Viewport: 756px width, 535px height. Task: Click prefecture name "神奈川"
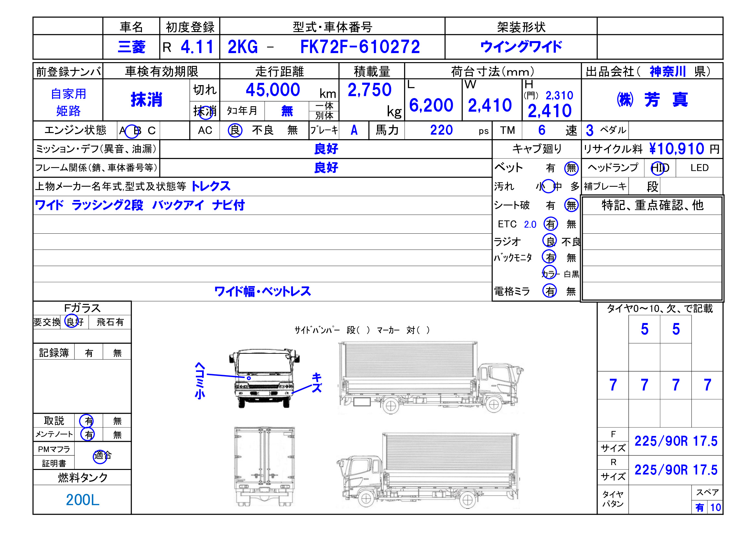pyautogui.click(x=667, y=71)
